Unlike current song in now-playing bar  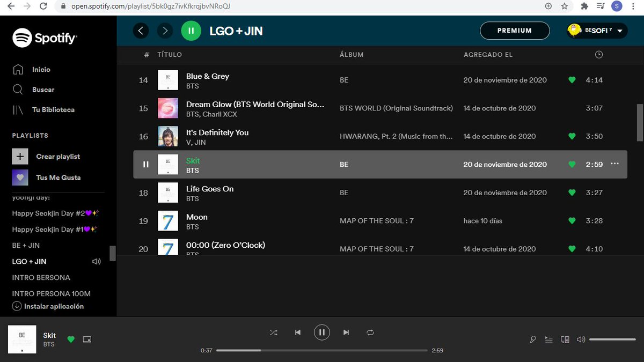point(71,339)
